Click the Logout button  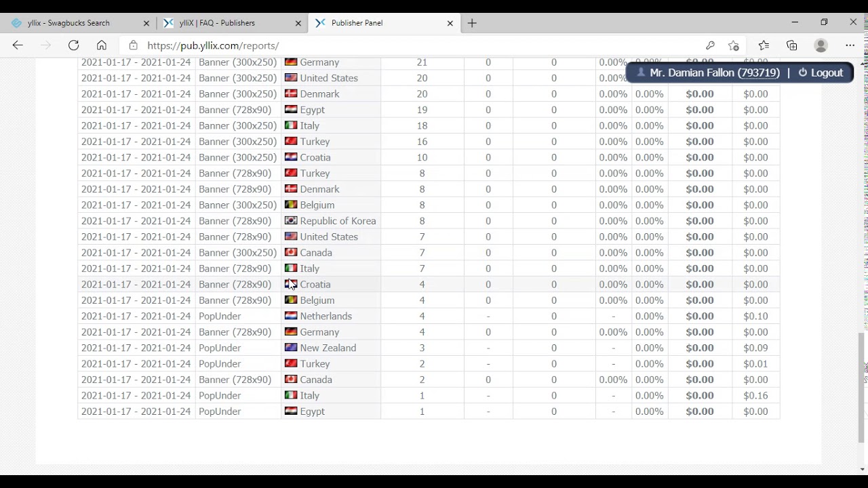pos(821,73)
